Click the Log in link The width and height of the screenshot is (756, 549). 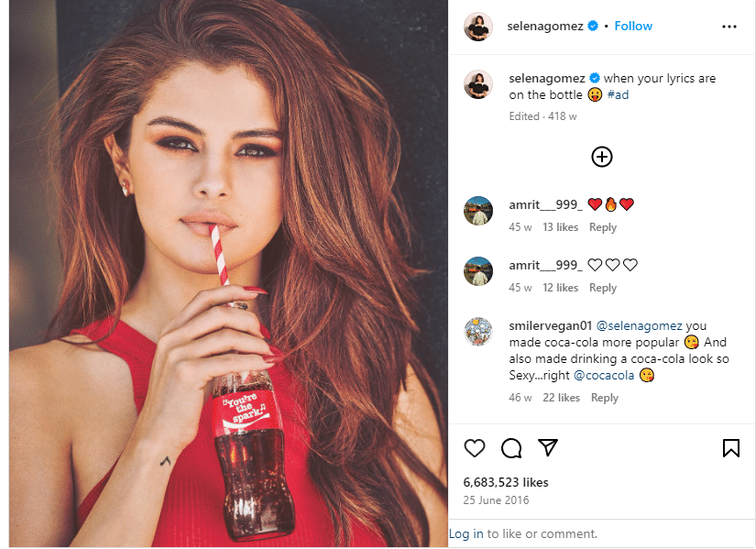coord(466,533)
